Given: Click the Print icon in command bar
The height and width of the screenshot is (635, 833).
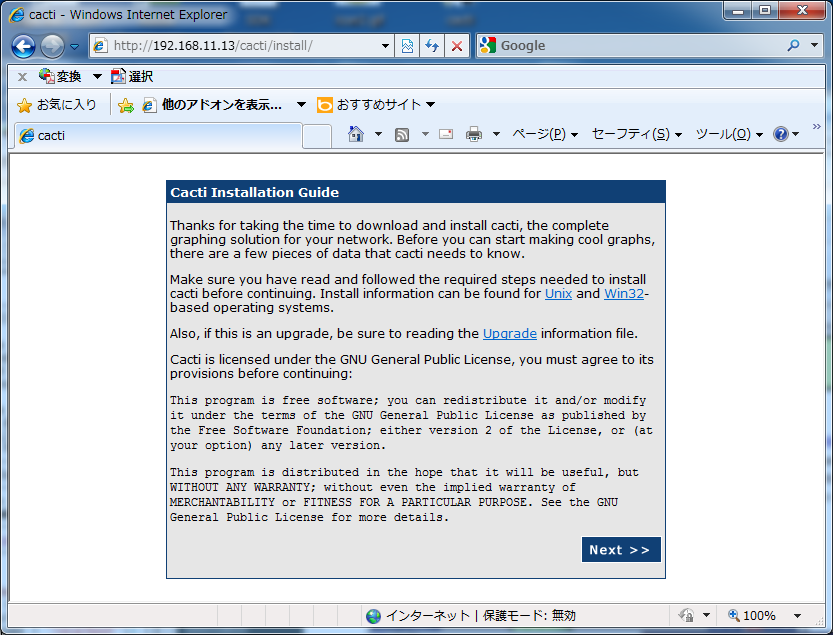Looking at the screenshot, I should [x=474, y=134].
